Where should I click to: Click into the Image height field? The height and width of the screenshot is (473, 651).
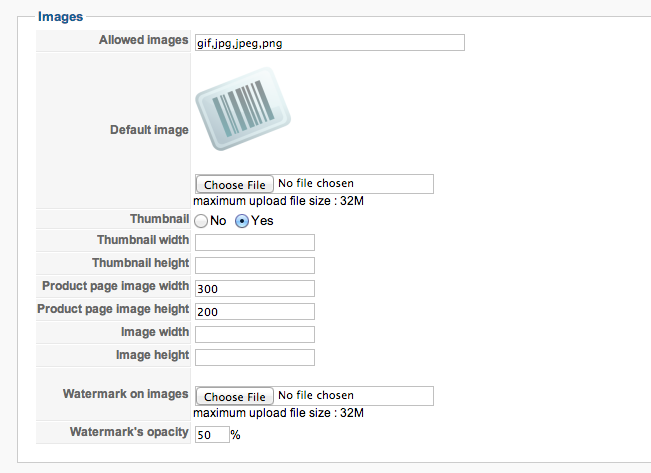255,357
